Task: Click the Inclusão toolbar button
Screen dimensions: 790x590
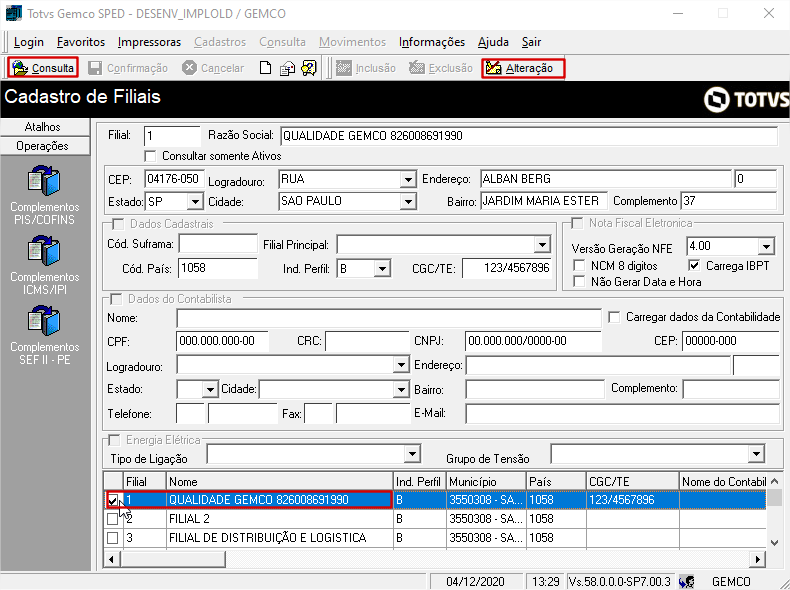Action: pos(366,68)
